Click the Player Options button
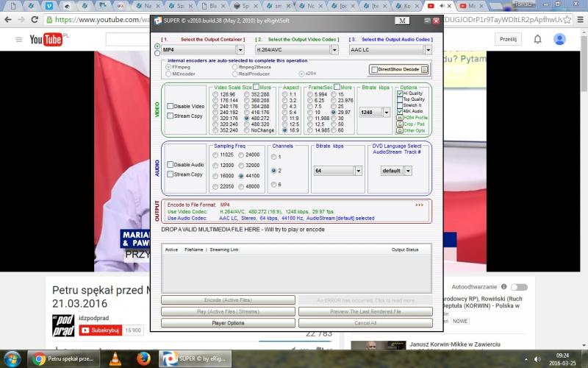The image size is (588, 368). pos(228,322)
